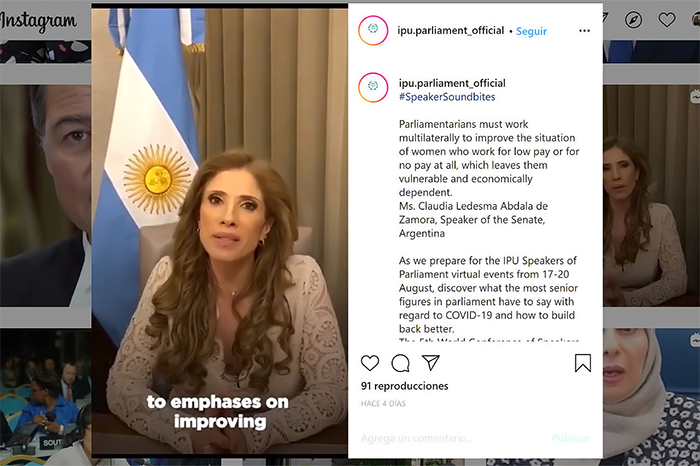This screenshot has width=700, height=466.
Task: Save the post with the bookmark icon
Action: (x=583, y=363)
